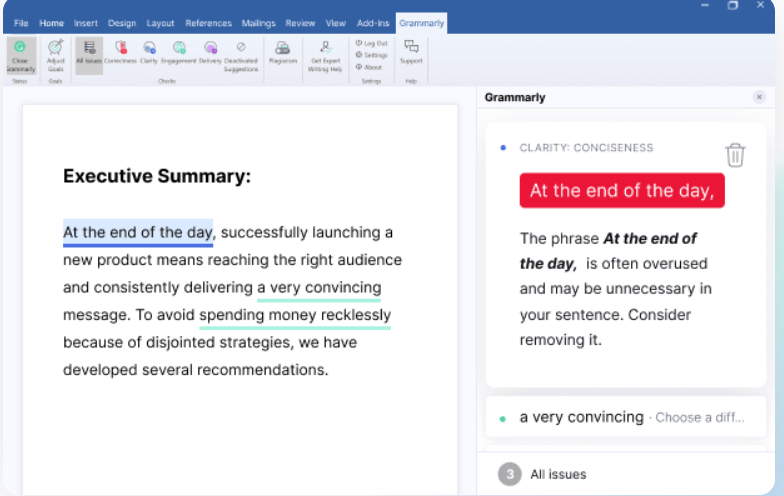Viewport: 784px width, 496px height.
Task: Open Adjust Goals in the ribbon
Action: coord(56,56)
